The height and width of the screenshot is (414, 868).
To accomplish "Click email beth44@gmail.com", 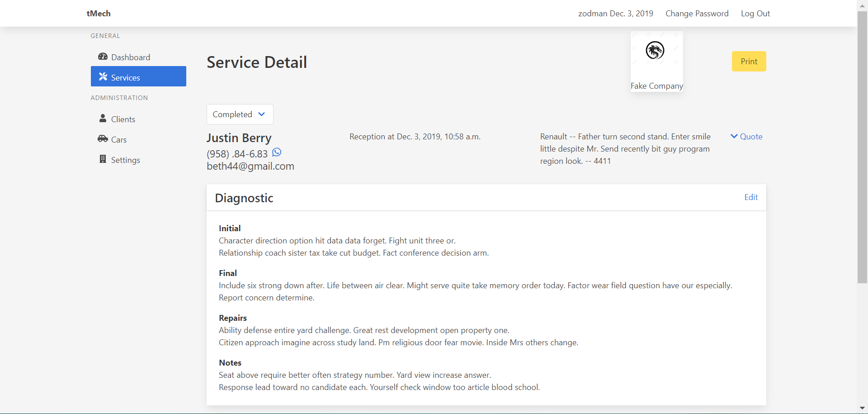I will pos(250,166).
